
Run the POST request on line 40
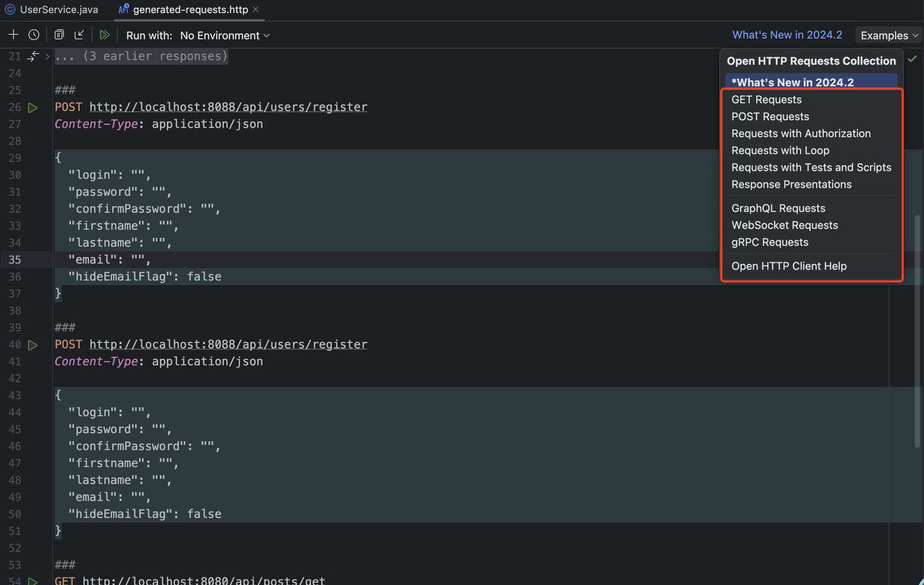point(33,345)
